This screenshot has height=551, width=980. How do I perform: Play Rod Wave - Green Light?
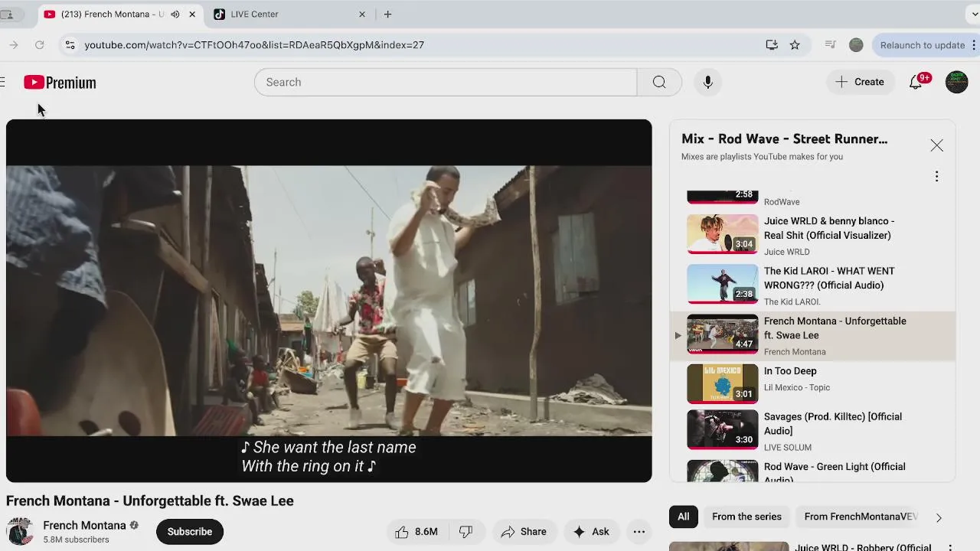coord(812,471)
